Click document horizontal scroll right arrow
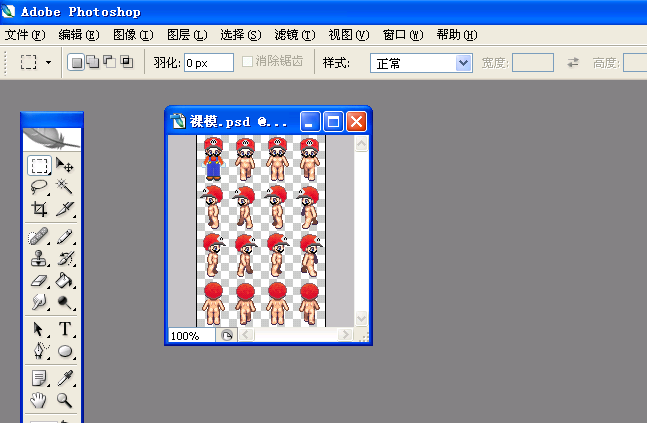This screenshot has width=647, height=423. pyautogui.click(x=345, y=334)
